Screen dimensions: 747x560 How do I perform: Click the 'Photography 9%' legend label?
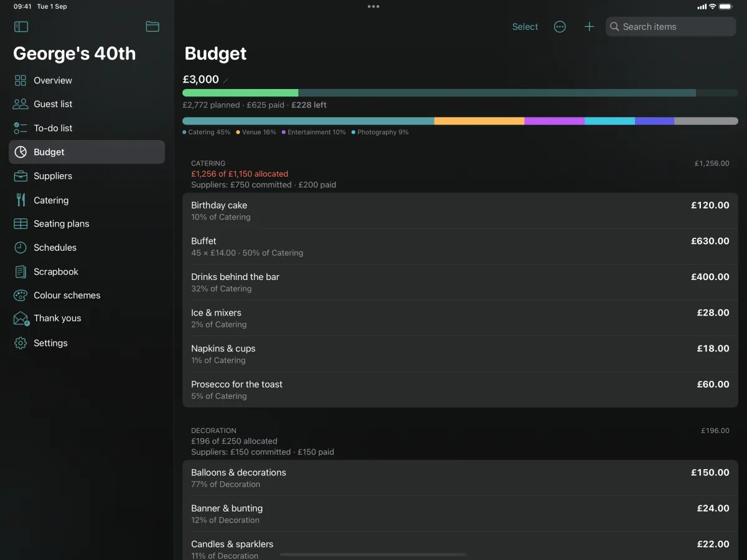380,132
